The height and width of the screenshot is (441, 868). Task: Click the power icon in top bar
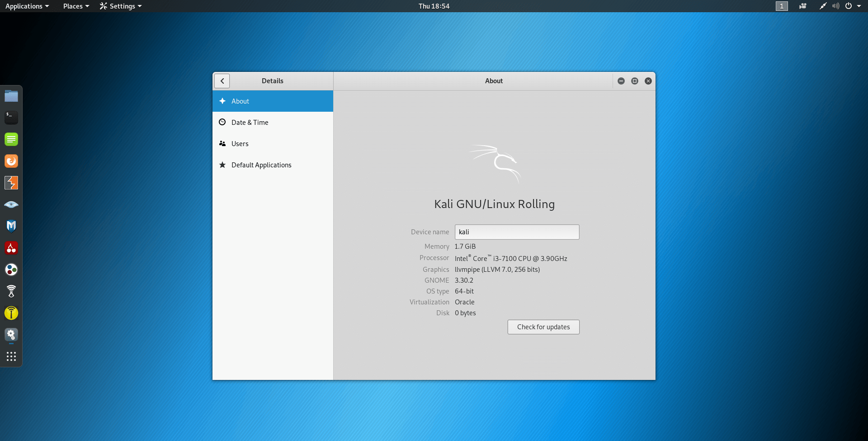click(849, 6)
